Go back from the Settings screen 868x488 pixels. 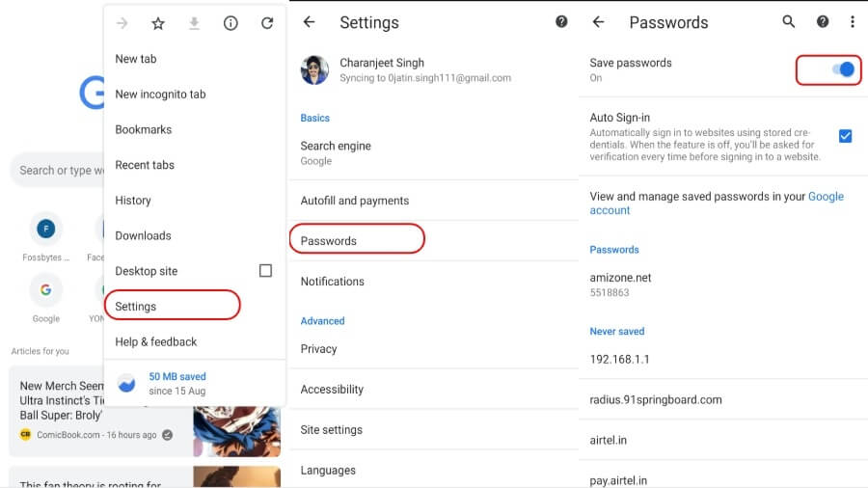coord(309,22)
